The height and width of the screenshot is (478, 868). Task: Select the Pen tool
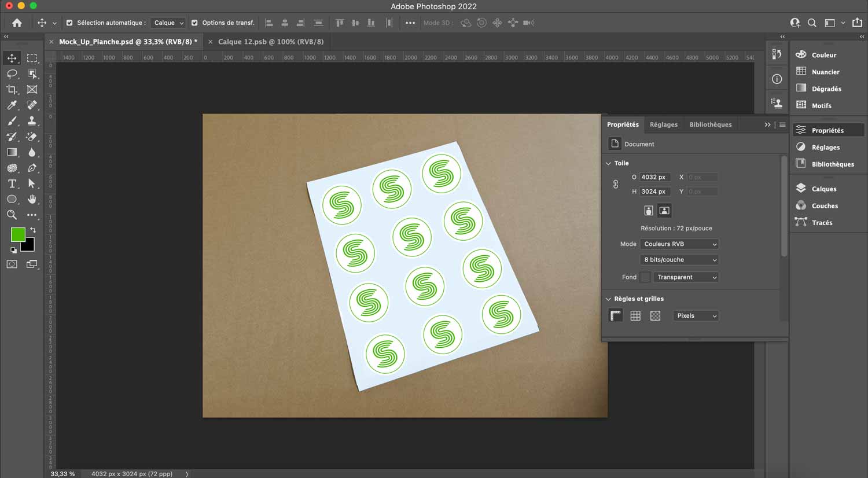[x=32, y=167]
